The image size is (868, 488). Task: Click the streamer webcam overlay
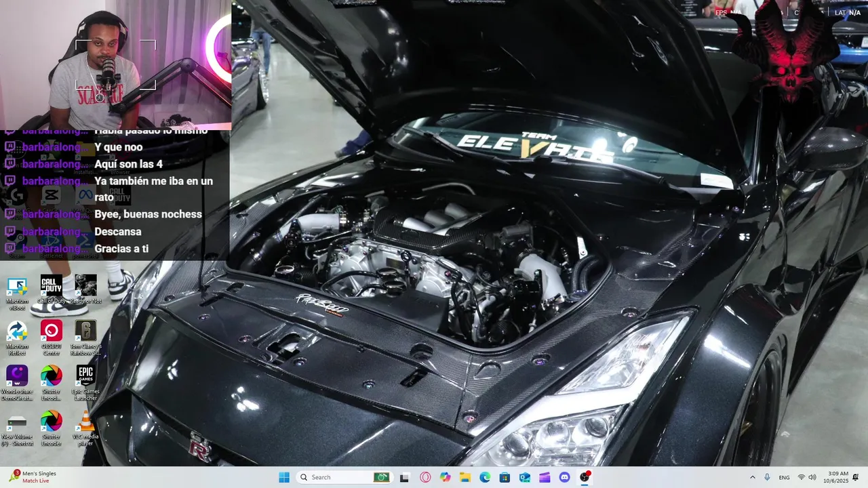tap(115, 64)
